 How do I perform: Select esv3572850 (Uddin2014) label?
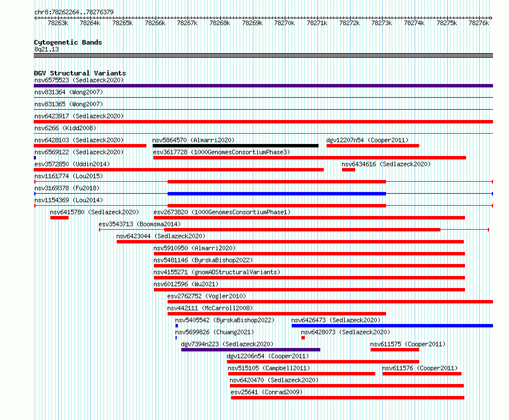click(72, 164)
